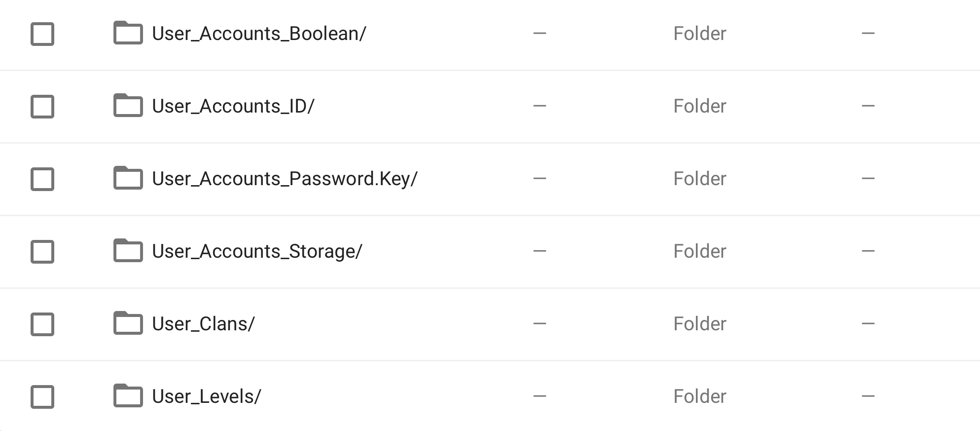Open the User_Accounts_Password.Key/ folder link
The image size is (980, 431).
tap(285, 179)
